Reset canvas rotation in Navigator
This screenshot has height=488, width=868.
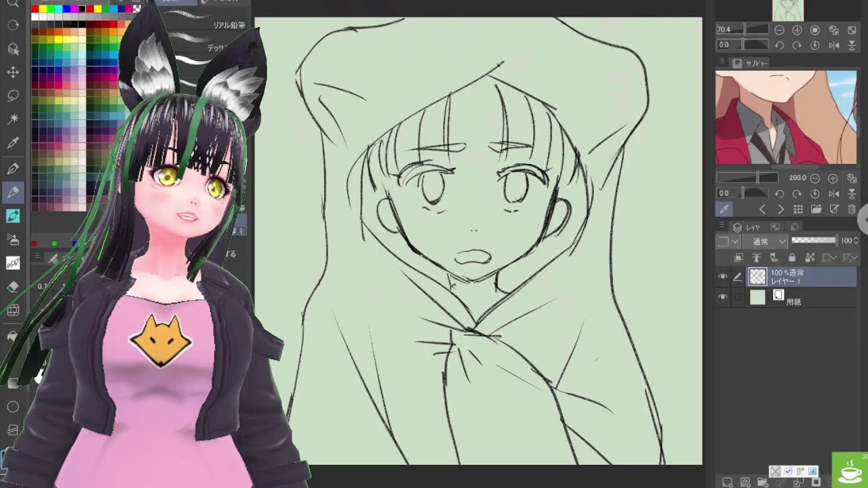[x=815, y=45]
